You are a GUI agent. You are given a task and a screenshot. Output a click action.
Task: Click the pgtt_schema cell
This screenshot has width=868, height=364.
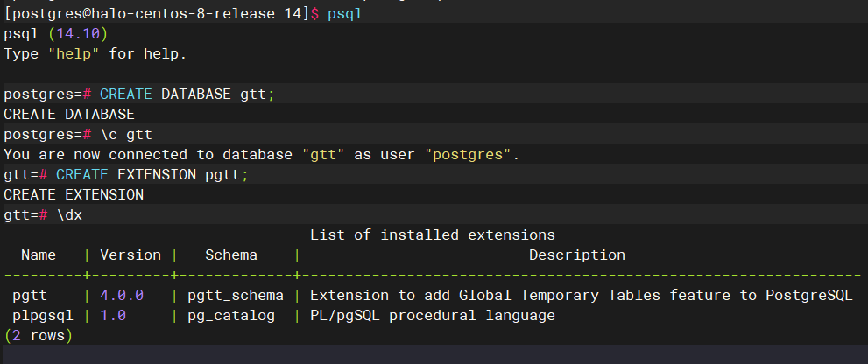pyautogui.click(x=236, y=296)
